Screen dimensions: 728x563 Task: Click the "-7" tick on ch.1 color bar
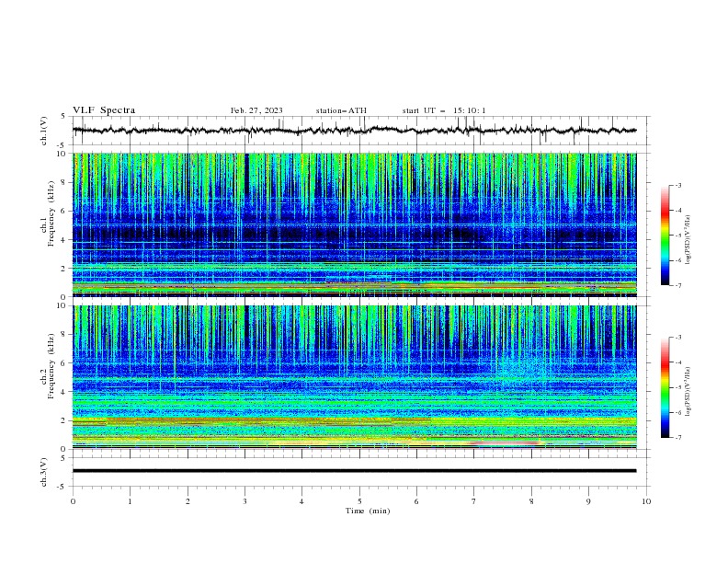tap(677, 285)
